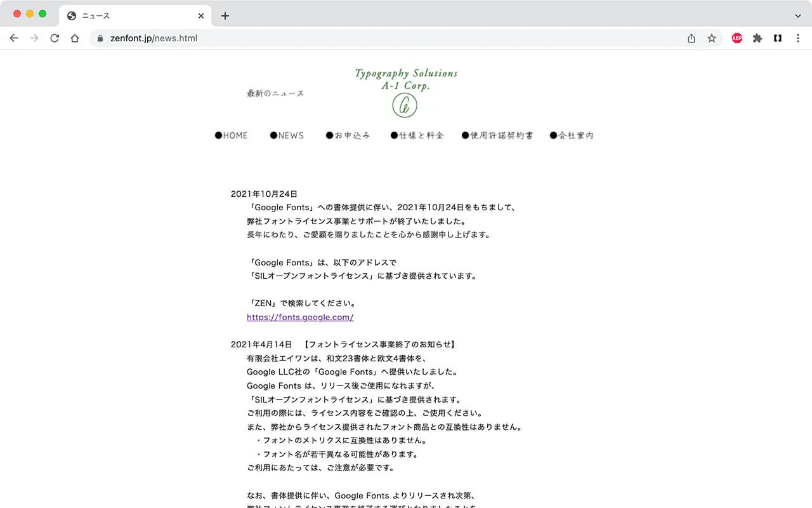Image resolution: width=812 pixels, height=508 pixels.
Task: Navigate to 仕様と料金 page
Action: click(417, 135)
